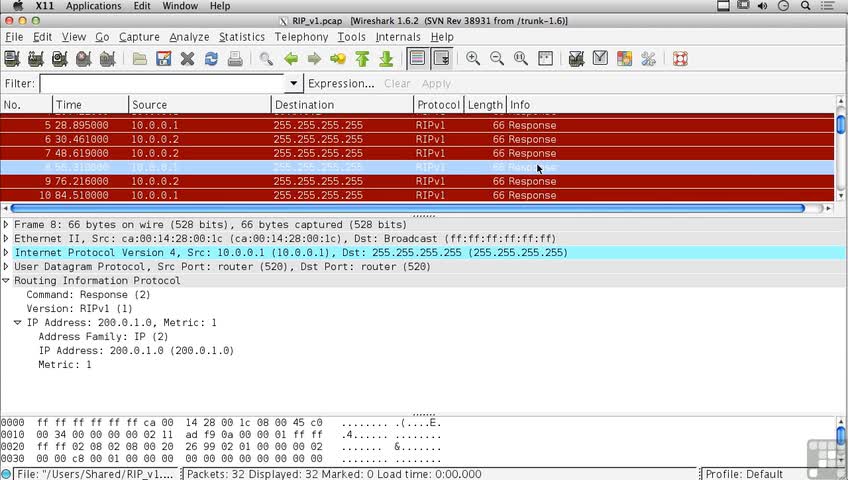Screen dimensions: 848x480
Task: Click the Expression... button
Action: [341, 83]
